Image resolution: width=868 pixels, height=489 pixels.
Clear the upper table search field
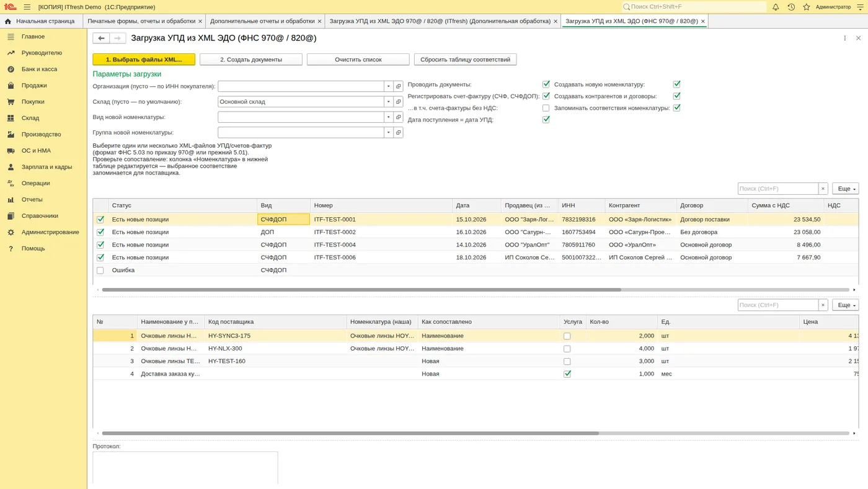pos(823,189)
